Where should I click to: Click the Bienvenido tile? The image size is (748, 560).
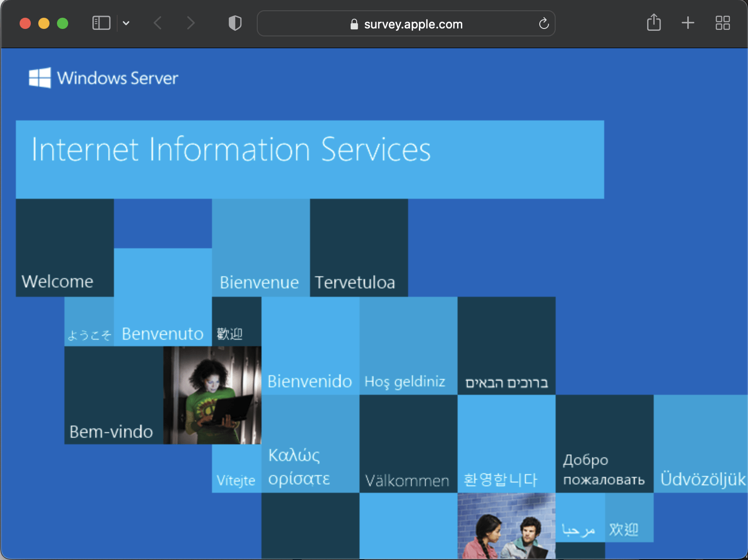click(310, 346)
